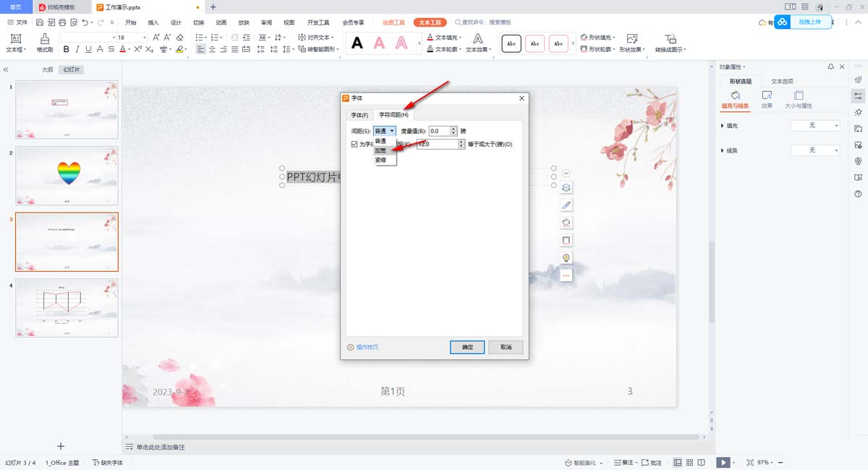
Task: Start slideshow with the play icon
Action: coord(723,462)
